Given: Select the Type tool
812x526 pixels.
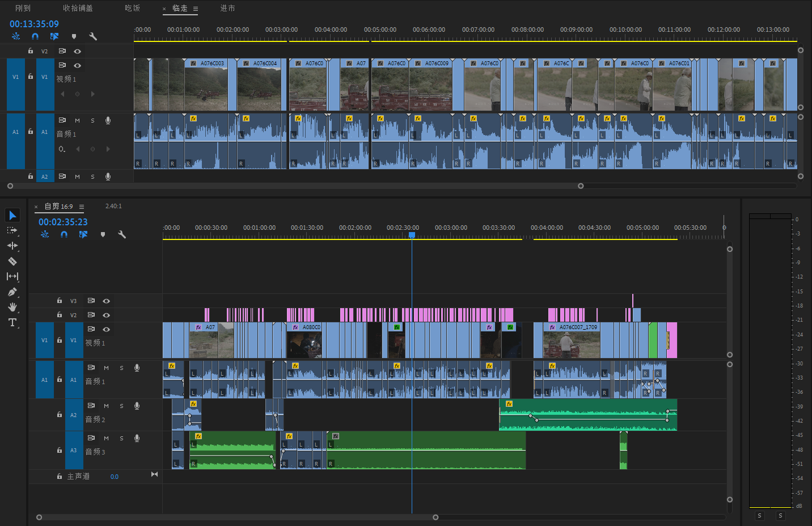Looking at the screenshot, I should (x=12, y=323).
